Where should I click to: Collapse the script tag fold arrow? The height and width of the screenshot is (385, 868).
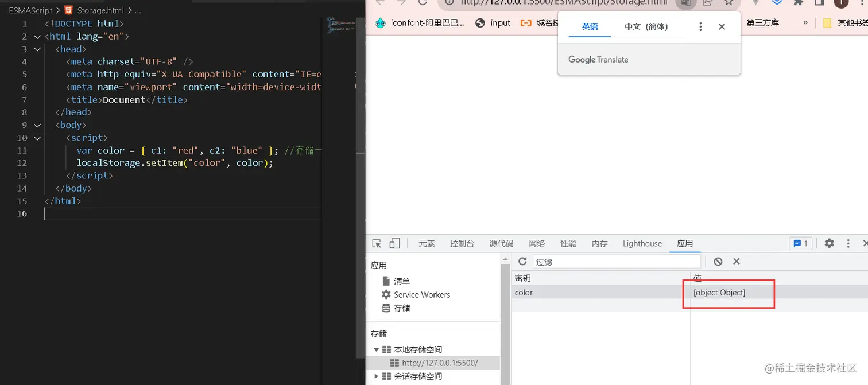click(x=37, y=138)
